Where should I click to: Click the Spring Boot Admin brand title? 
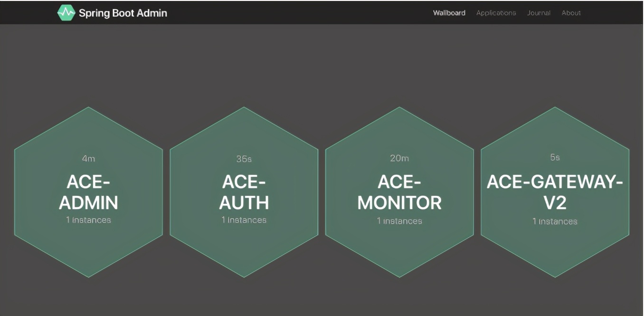123,13
